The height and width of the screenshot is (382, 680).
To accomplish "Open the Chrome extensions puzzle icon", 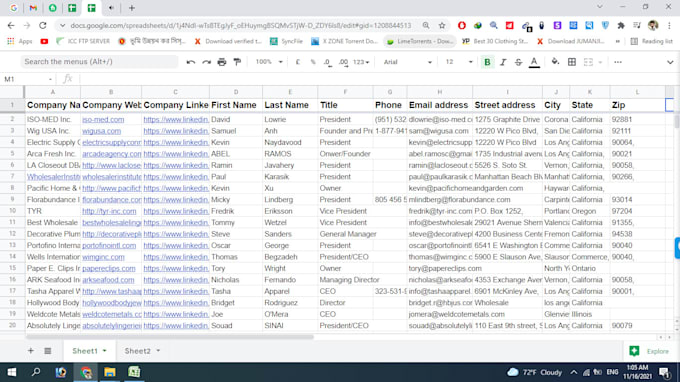I will 621,26.
